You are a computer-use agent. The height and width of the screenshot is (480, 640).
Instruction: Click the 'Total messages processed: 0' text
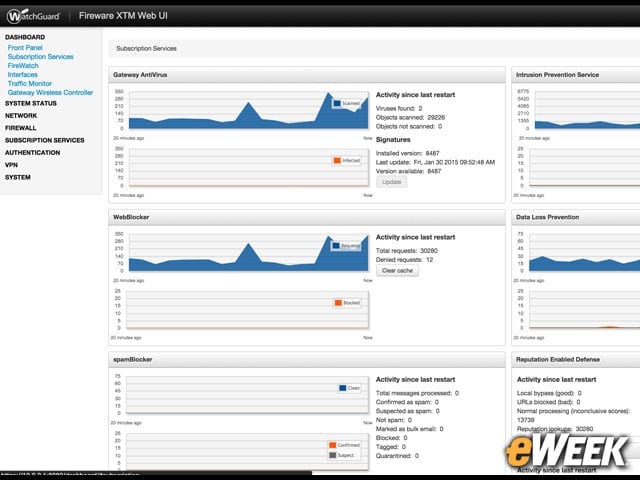click(x=417, y=393)
